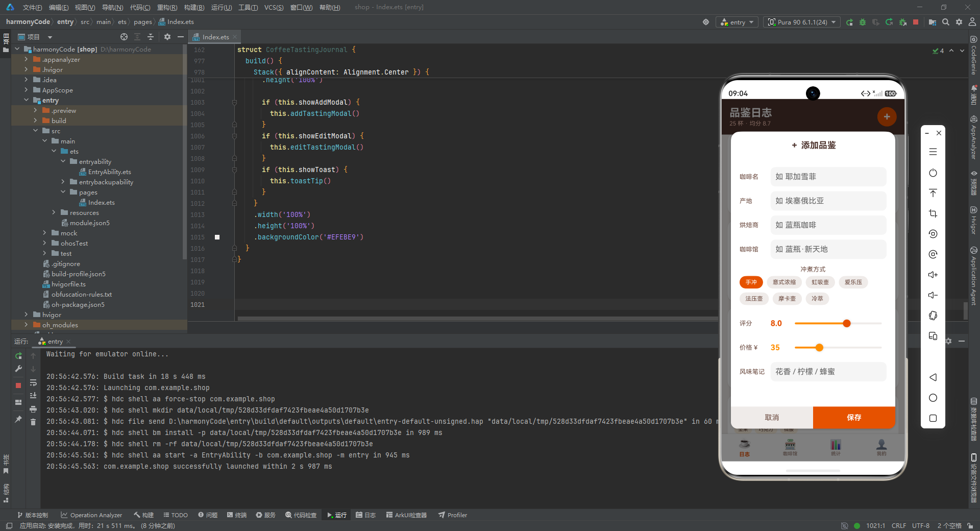
Task: Open the Profiler tool window tab
Action: click(x=453, y=515)
